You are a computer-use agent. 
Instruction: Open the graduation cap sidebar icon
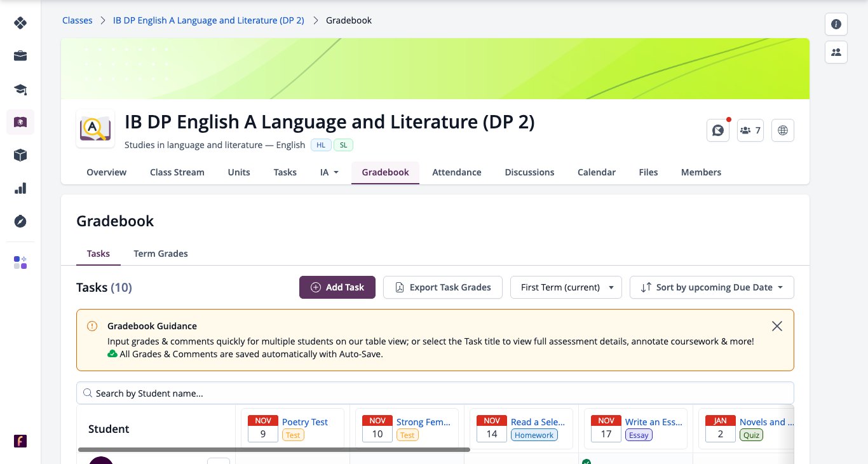click(20, 89)
